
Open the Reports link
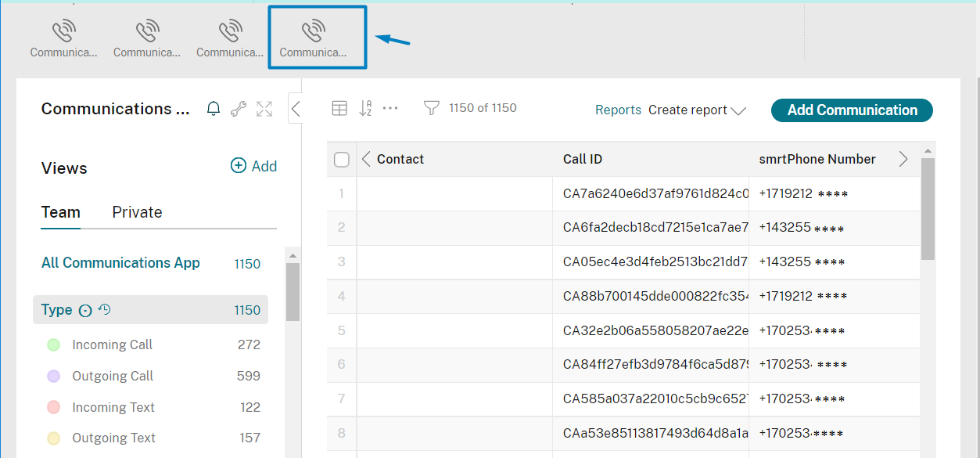[618, 110]
